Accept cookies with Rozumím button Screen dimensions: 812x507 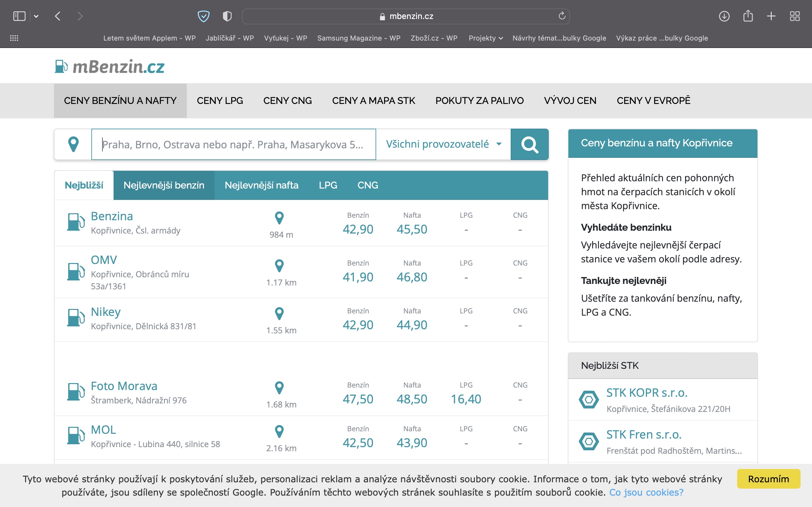coord(768,479)
